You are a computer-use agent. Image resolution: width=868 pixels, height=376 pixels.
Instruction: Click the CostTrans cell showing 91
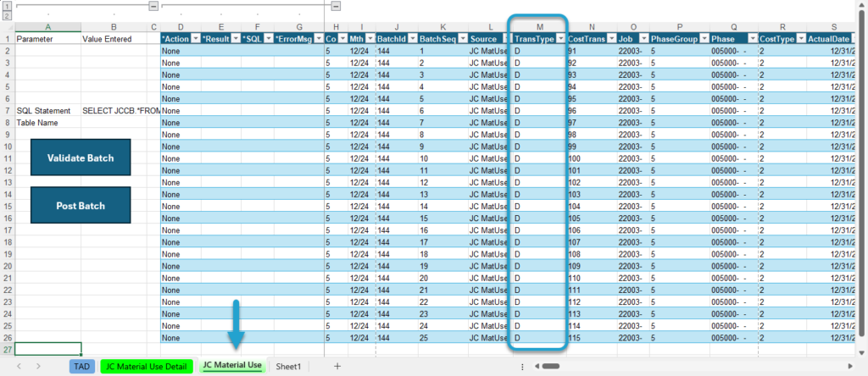pyautogui.click(x=592, y=51)
